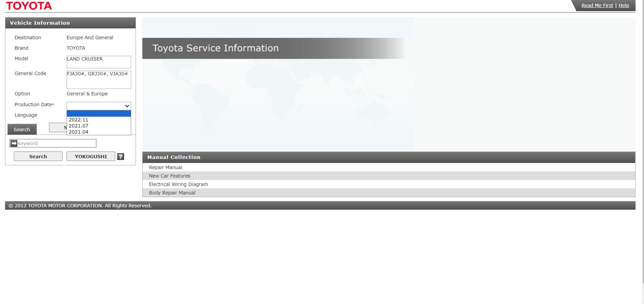Open the question mark help icon next to YOKOGUSHI

121,157
